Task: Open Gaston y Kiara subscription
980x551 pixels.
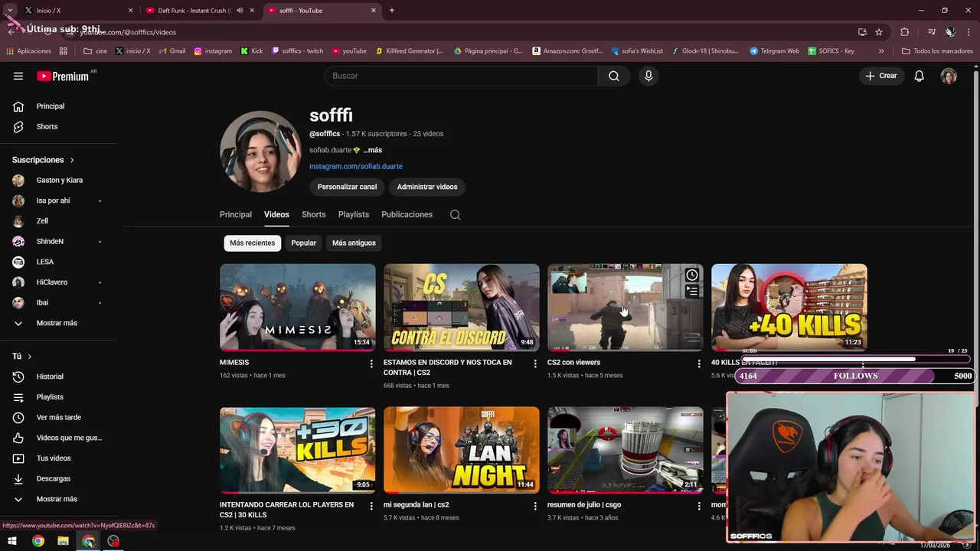Action: coord(59,181)
